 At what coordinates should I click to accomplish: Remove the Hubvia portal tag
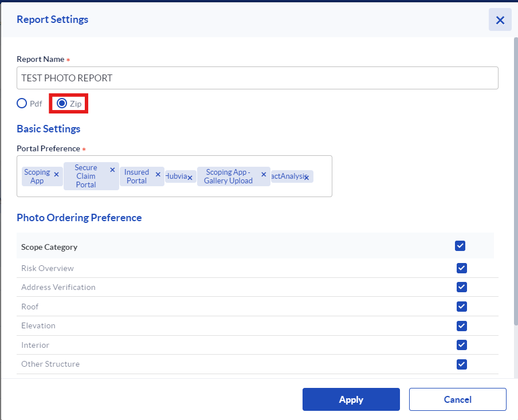coord(190,178)
